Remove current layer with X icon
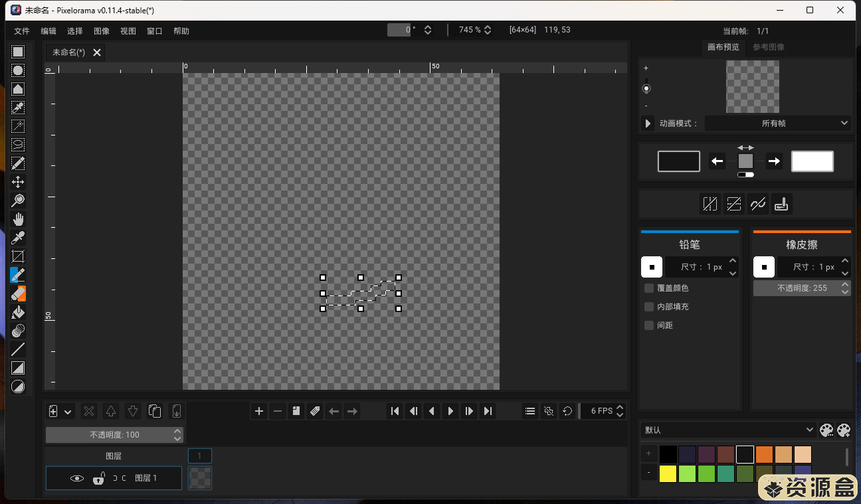The image size is (861, 504). (88, 411)
